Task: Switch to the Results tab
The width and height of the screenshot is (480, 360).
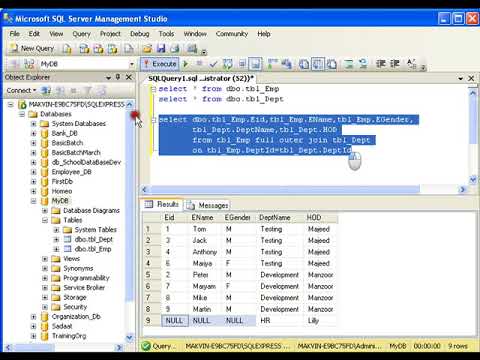Action: click(x=163, y=204)
